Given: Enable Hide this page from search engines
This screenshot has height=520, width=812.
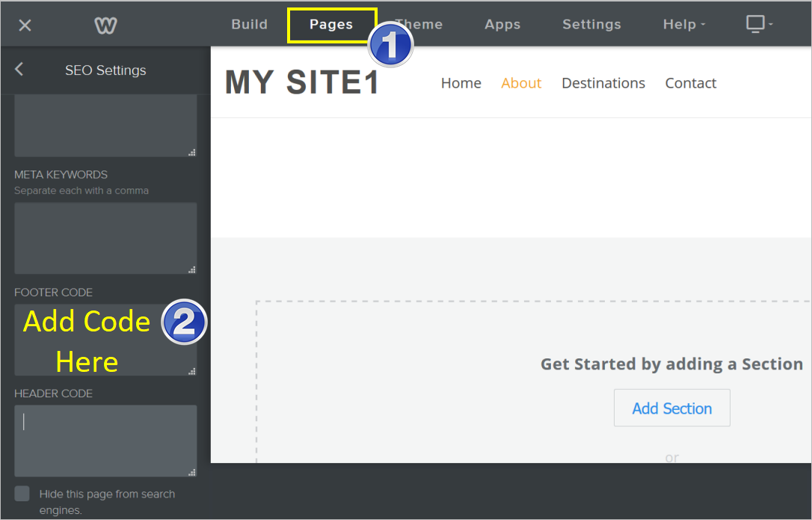Looking at the screenshot, I should coord(22,494).
